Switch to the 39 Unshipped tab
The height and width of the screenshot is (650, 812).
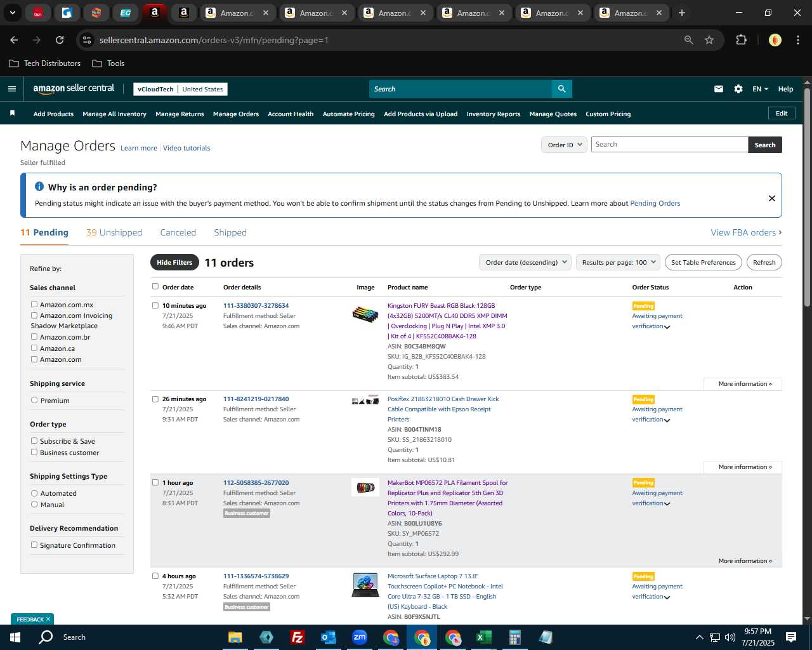(x=114, y=232)
